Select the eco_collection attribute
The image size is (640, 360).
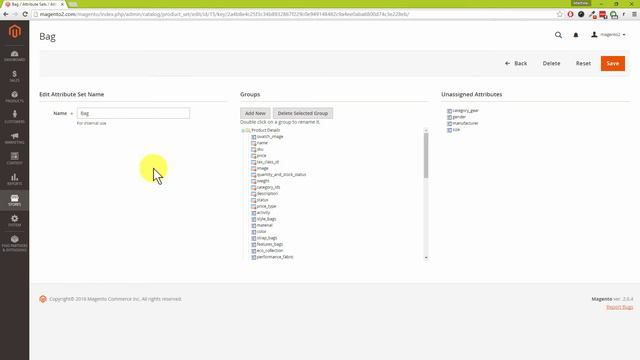(270, 251)
